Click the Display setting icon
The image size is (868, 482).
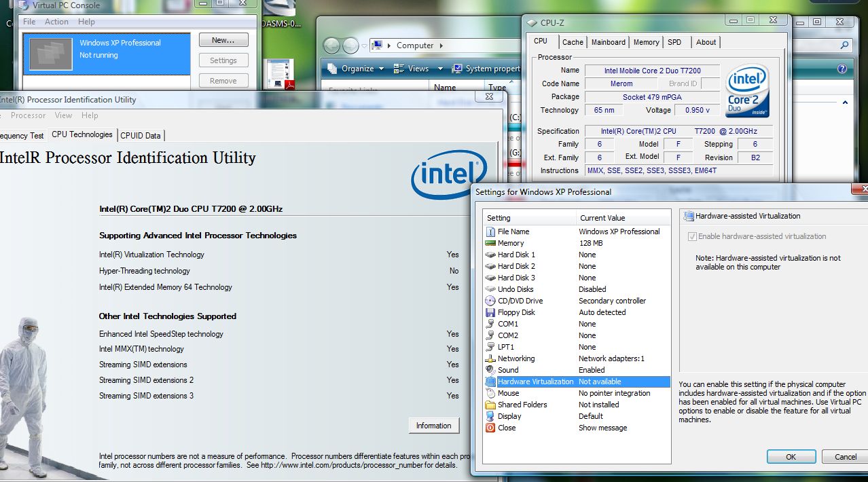coord(490,416)
